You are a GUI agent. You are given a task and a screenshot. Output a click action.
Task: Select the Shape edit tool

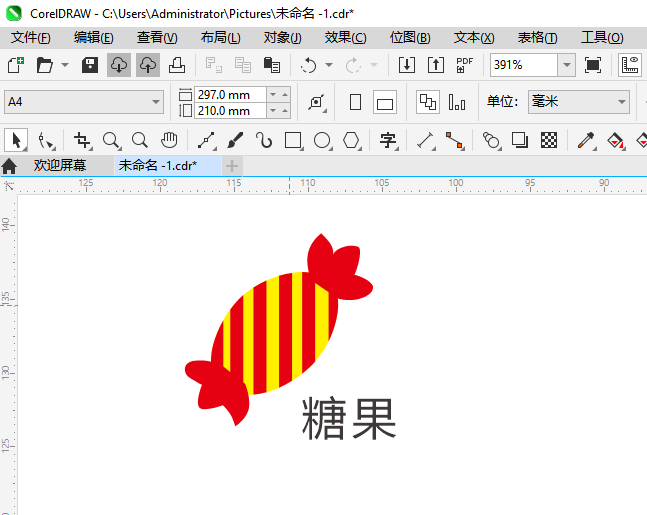pos(46,141)
